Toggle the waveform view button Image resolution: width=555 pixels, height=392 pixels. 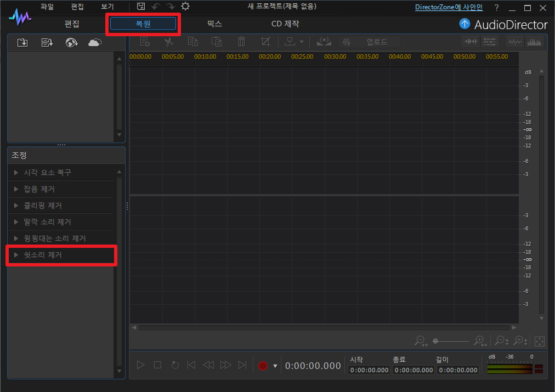(515, 42)
